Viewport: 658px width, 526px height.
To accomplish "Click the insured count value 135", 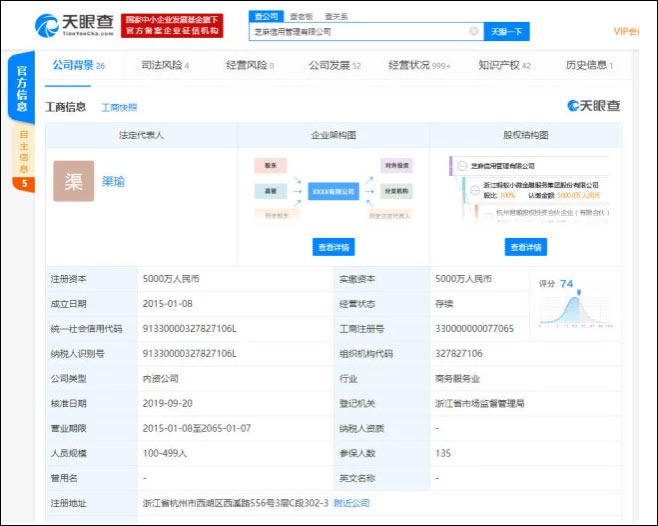I will coord(443,453).
